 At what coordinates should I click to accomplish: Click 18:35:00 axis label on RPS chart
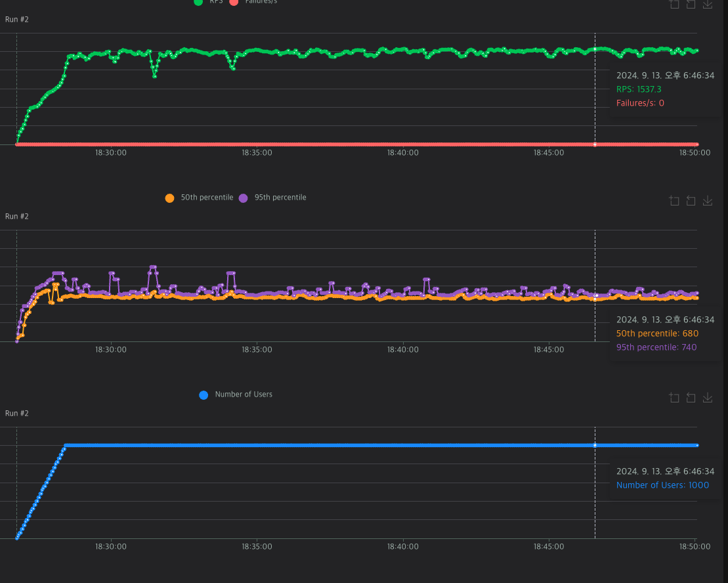point(257,153)
